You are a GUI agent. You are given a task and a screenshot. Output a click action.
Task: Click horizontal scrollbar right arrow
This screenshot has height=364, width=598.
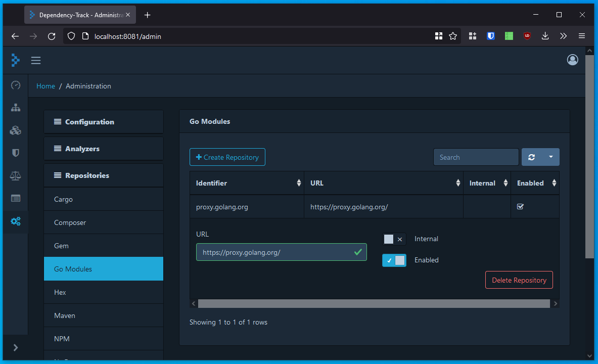coord(555,304)
